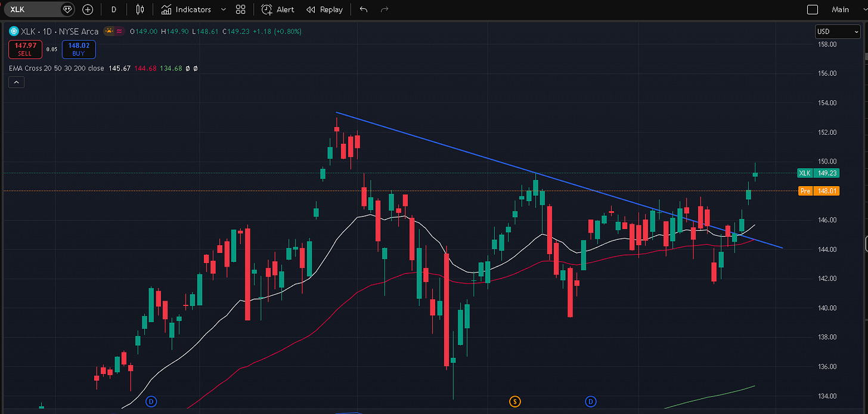
Task: Click the blue D dividend marker beside S
Action: (x=591, y=401)
